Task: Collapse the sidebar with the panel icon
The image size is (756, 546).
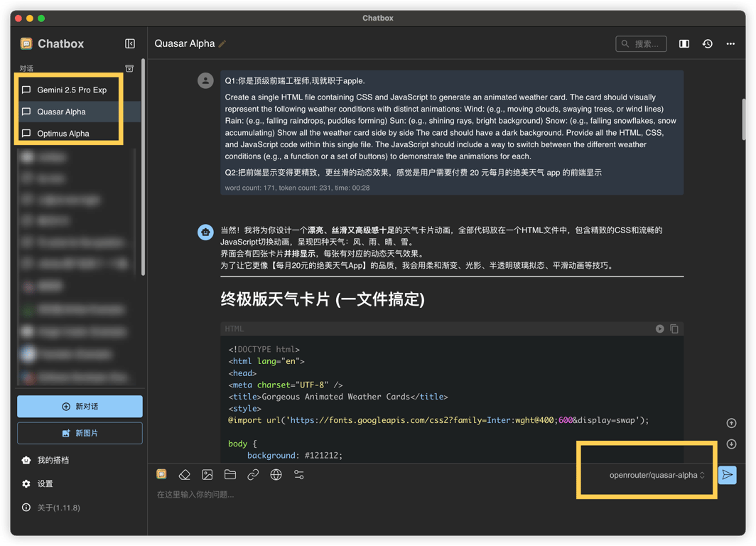Action: pos(130,43)
